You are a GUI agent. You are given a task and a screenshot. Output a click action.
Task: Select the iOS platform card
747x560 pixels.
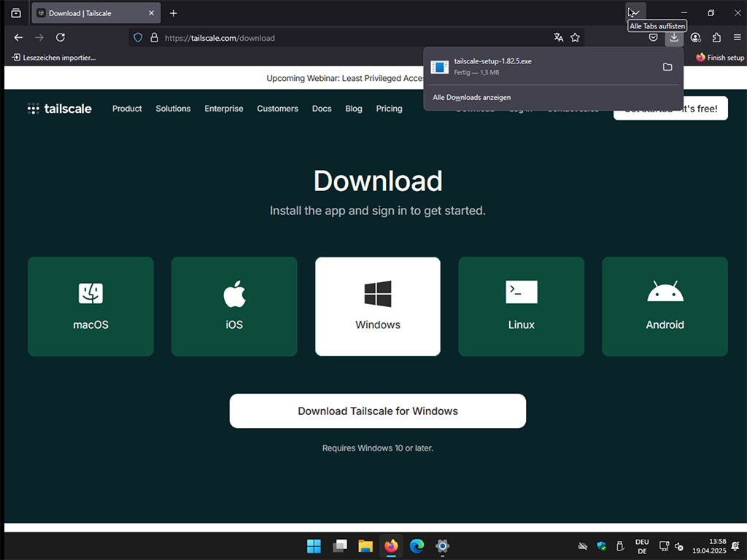point(234,306)
